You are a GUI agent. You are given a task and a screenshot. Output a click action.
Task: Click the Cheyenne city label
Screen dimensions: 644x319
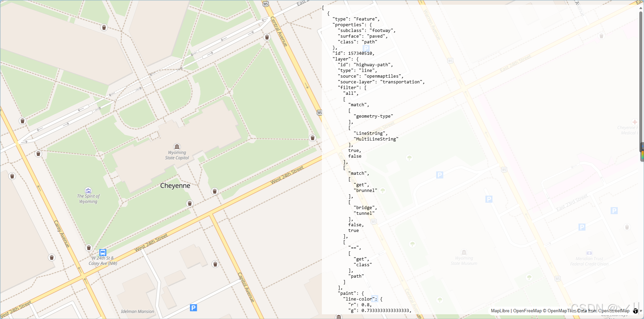175,186
